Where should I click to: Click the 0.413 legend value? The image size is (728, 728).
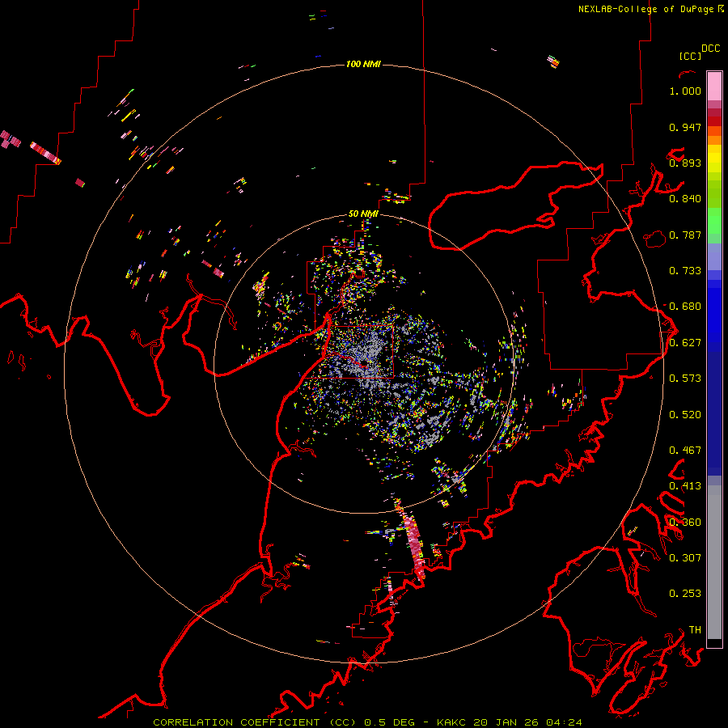coord(685,486)
